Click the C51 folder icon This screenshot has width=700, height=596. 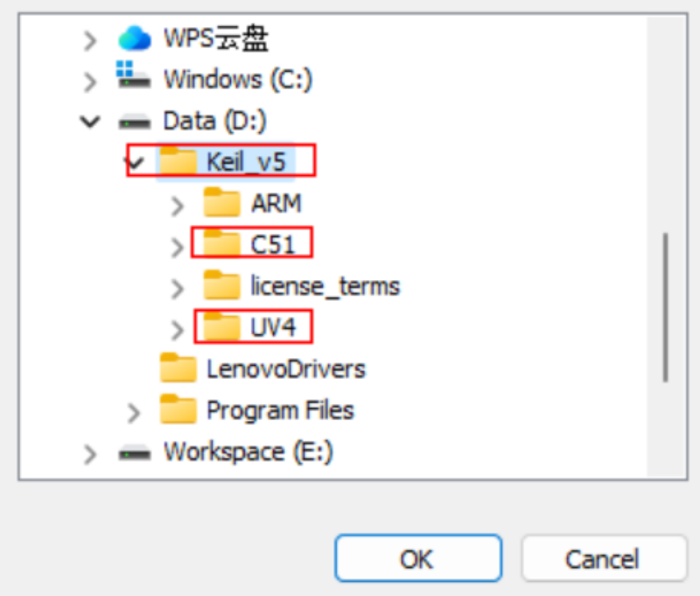coord(221,245)
